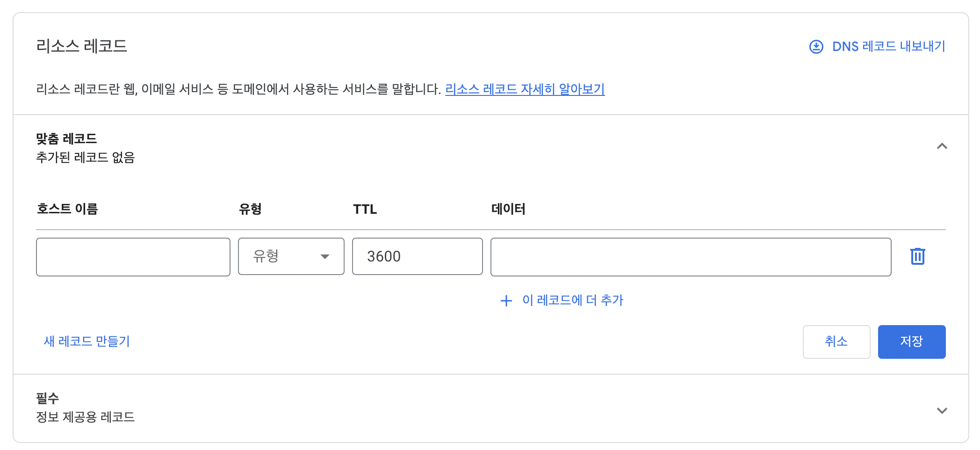This screenshot has height=450, width=980.
Task: Click DNS 레코드 내보내기 text
Action: click(889, 46)
